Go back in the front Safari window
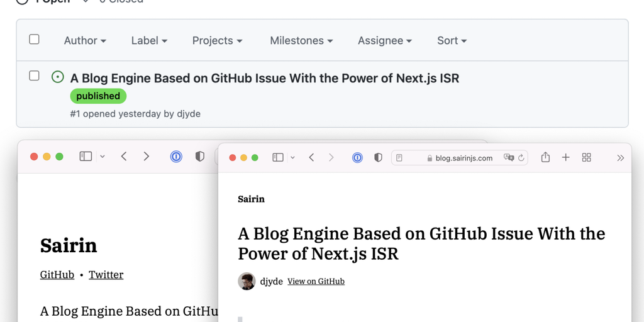The width and height of the screenshot is (644, 322). pos(311,157)
